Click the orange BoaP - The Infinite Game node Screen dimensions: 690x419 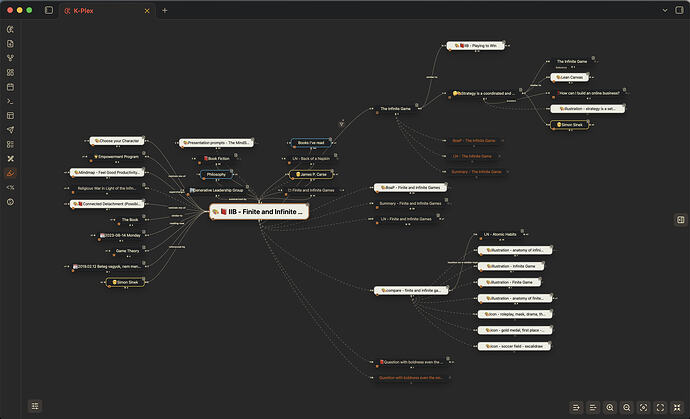[x=473, y=140]
